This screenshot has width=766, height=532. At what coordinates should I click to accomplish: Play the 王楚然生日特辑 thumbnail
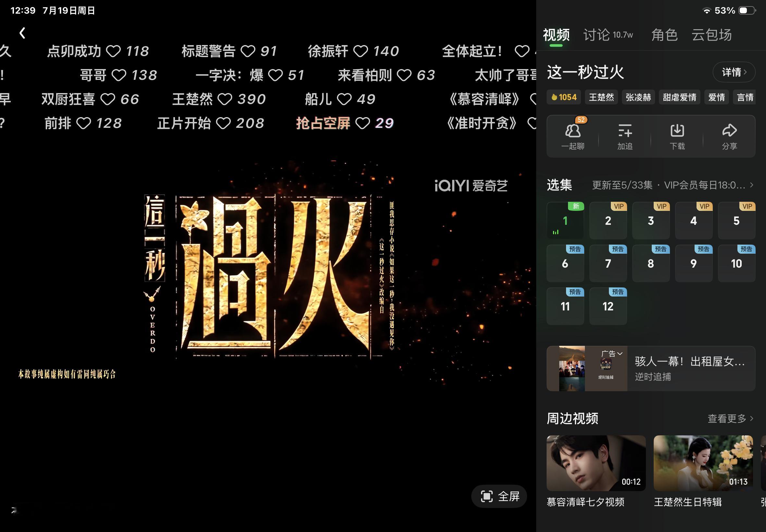tap(703, 463)
